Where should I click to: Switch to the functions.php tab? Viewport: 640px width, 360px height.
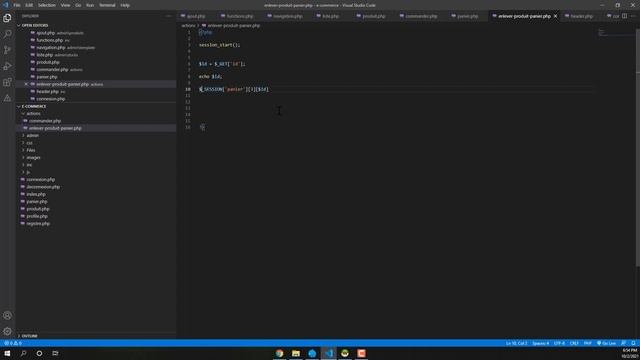coord(240,16)
